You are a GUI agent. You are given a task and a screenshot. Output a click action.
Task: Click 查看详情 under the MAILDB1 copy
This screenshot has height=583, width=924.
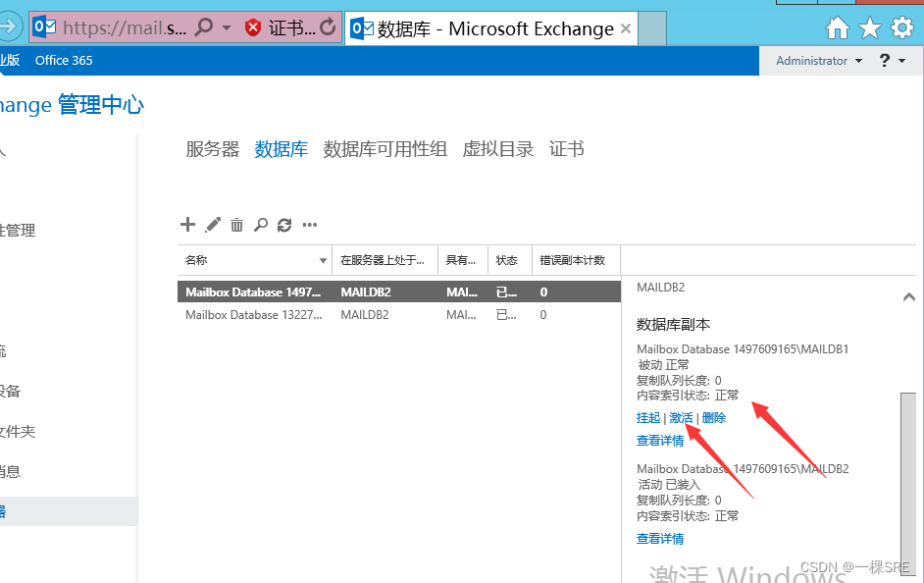pyautogui.click(x=660, y=441)
